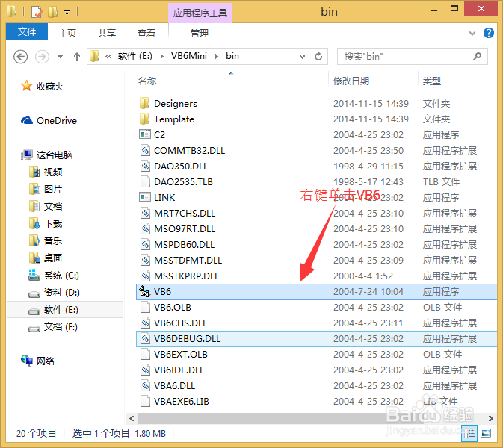
Task: Click New Folder quick access icon
Action: [x=52, y=12]
